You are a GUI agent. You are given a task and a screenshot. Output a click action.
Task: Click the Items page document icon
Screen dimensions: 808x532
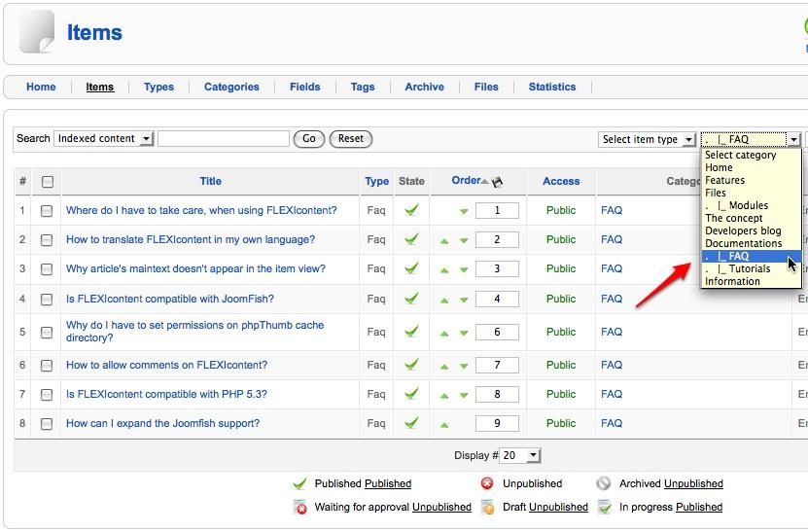[37, 32]
